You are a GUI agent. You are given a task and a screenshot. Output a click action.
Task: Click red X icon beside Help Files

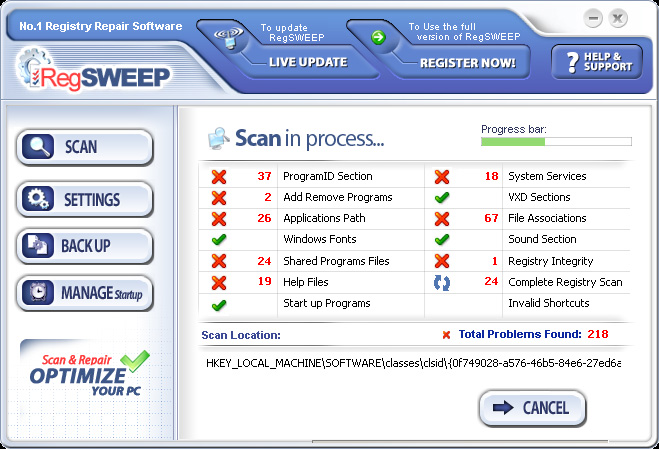coord(219,283)
